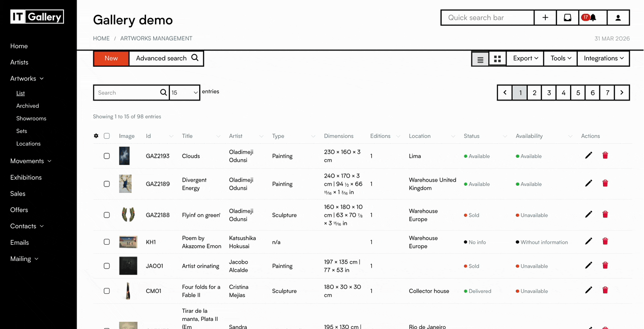Open Advanced search

point(167,59)
